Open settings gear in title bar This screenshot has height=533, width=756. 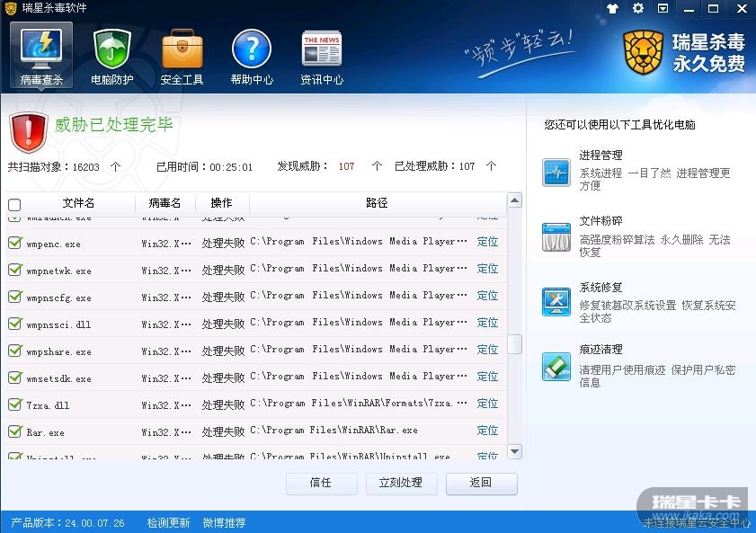638,8
